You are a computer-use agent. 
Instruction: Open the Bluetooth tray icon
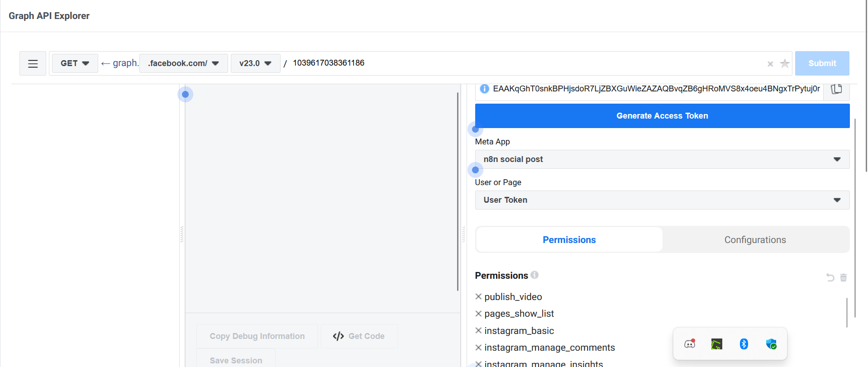pos(744,344)
